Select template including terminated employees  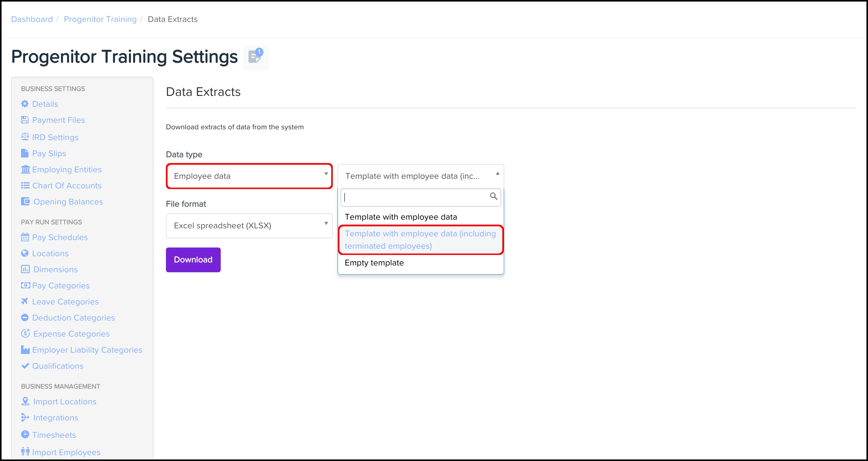[420, 240]
